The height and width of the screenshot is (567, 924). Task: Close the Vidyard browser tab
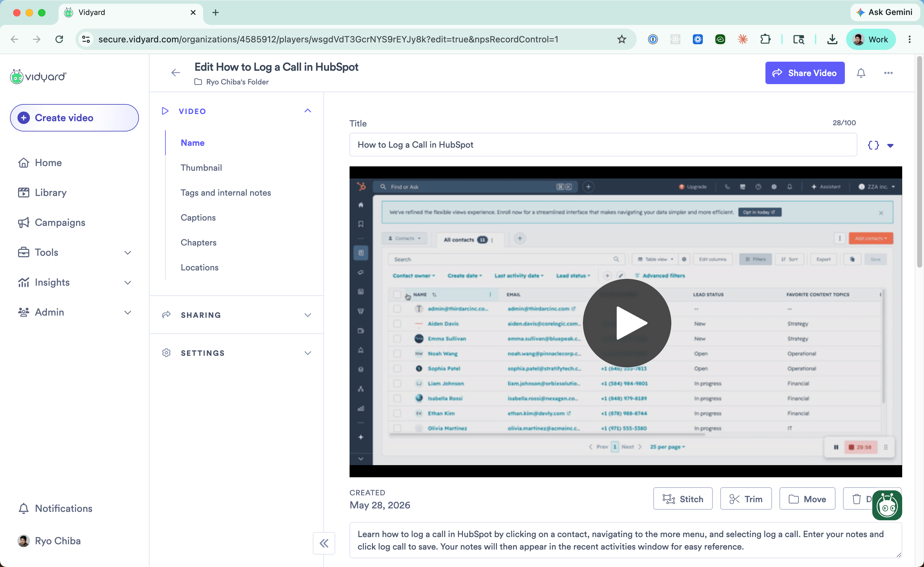click(193, 12)
